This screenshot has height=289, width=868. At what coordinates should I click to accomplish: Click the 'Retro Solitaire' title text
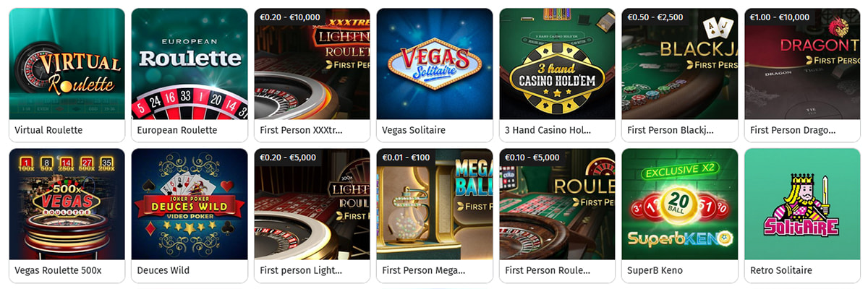pos(781,271)
